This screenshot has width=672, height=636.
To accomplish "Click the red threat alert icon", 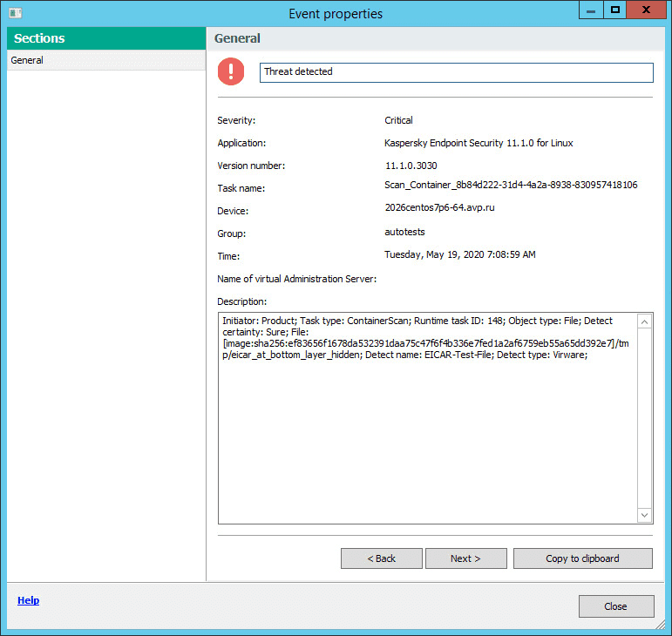I will [x=232, y=71].
